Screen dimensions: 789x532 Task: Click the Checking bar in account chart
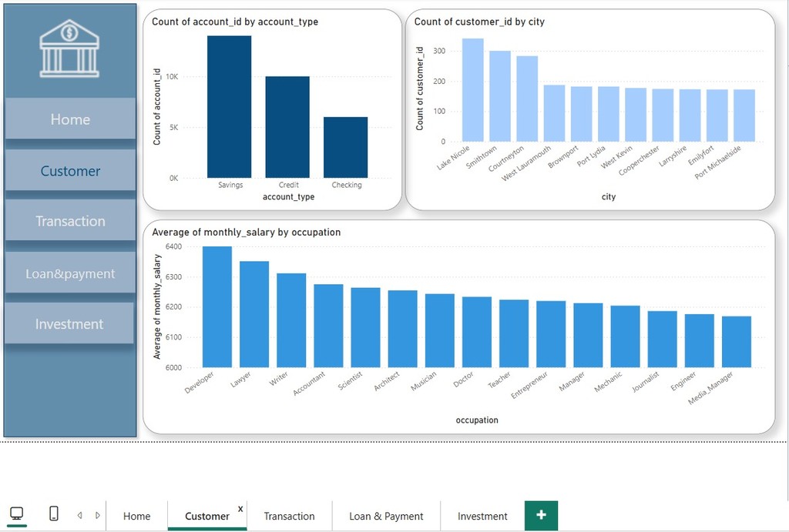point(345,148)
